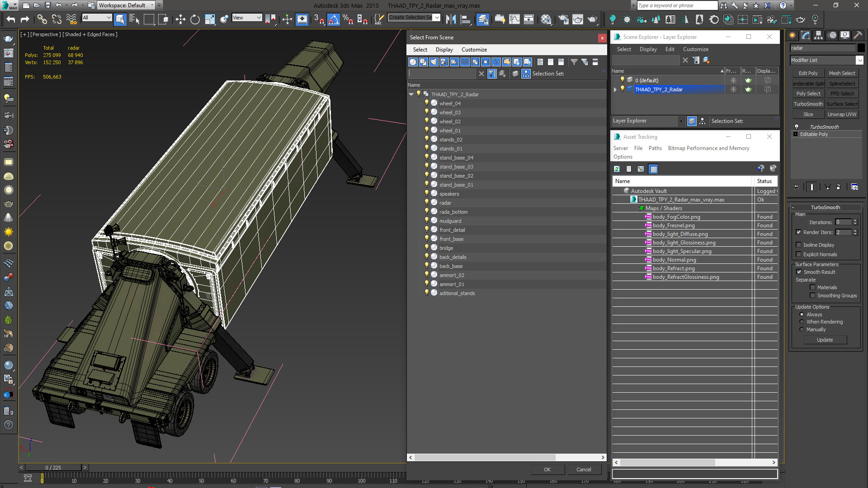This screenshot has height=488, width=868.
Task: Click Configure Modifier Sets icon
Action: point(854,187)
